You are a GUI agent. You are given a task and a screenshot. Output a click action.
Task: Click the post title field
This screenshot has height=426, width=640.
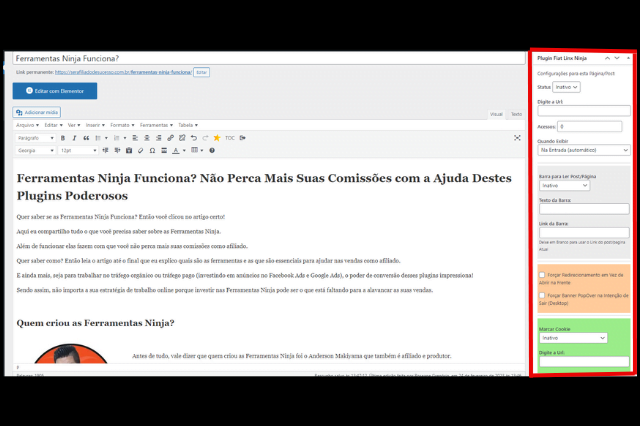[x=269, y=58]
